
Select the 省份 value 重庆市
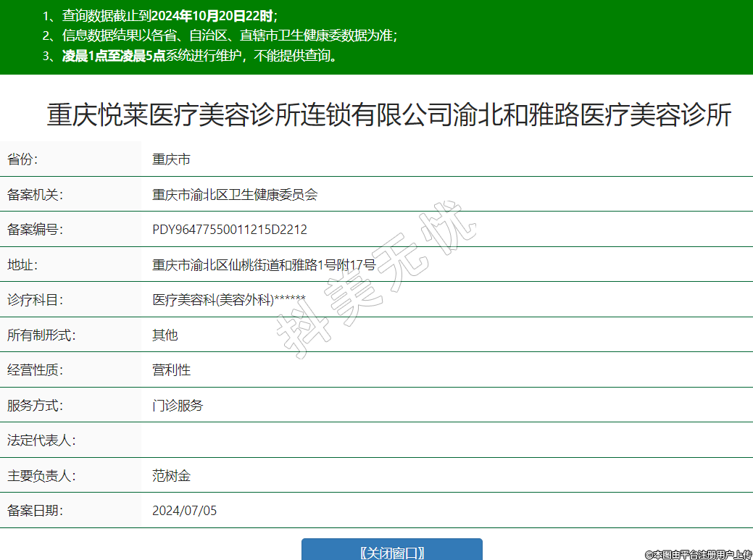[171, 159]
